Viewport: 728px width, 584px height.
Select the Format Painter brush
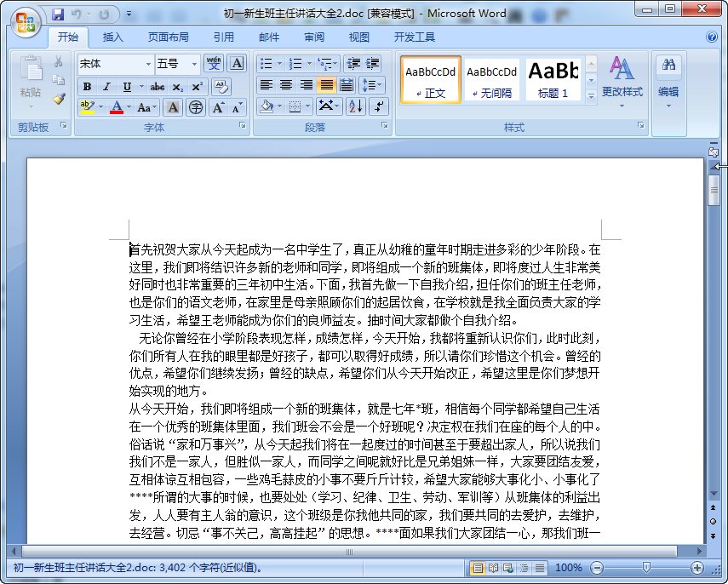point(59,99)
